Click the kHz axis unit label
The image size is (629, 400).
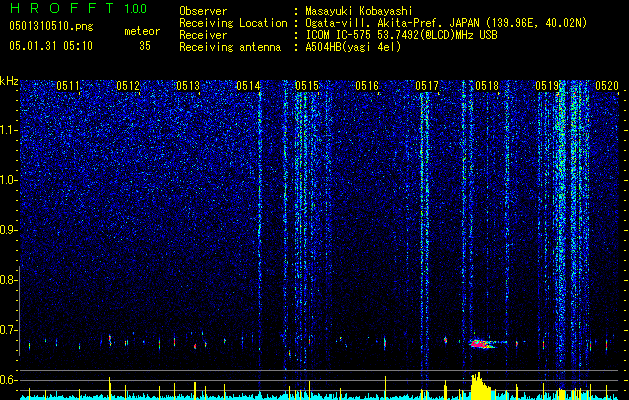click(9, 81)
